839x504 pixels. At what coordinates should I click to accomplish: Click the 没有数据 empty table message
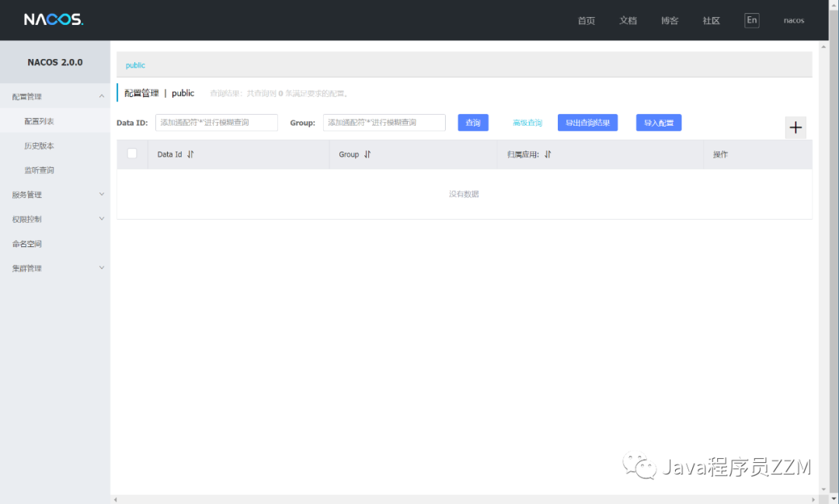click(x=464, y=193)
